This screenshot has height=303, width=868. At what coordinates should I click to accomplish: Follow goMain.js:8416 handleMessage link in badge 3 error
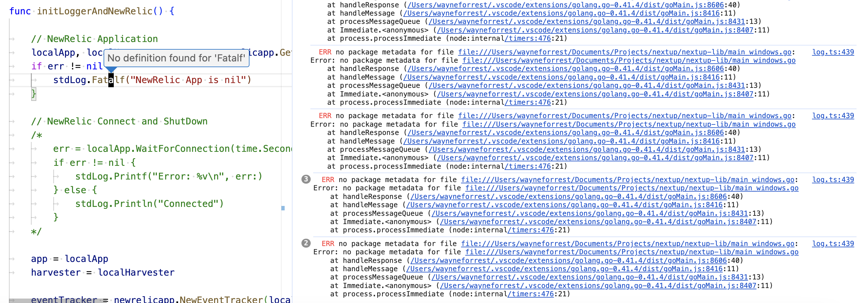(x=564, y=205)
